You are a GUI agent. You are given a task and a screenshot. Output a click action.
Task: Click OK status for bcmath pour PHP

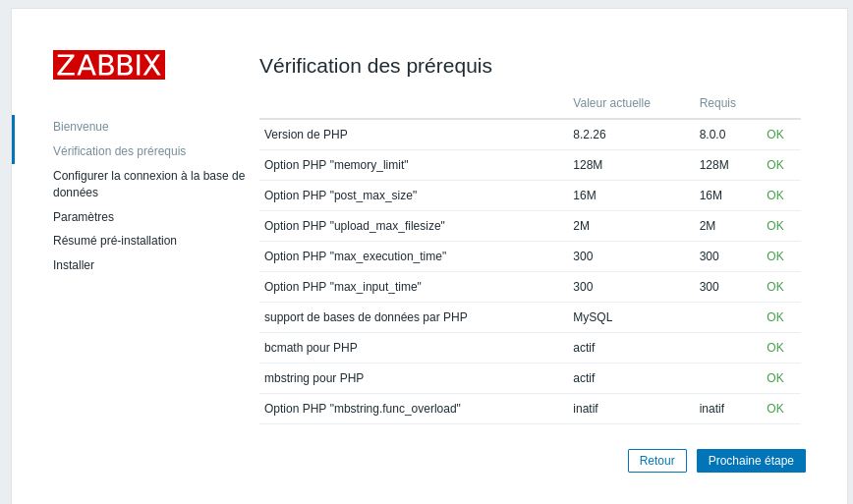point(774,348)
